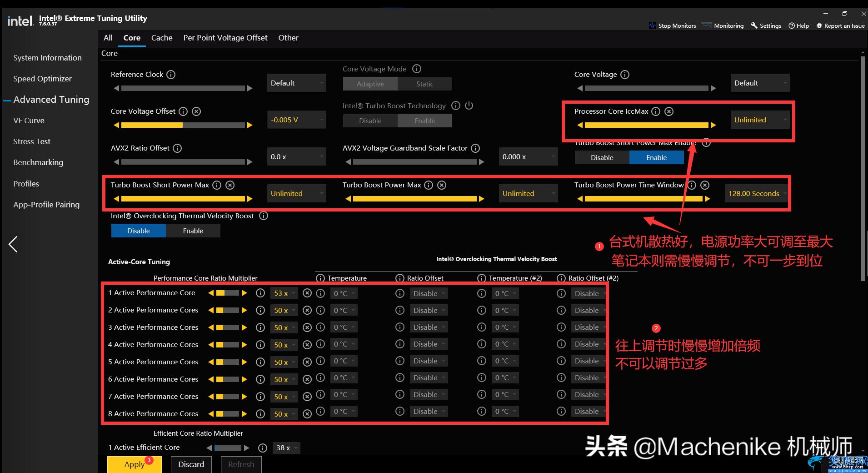Show AVX2 Voltage Guardband Scale Factor info
Viewport: 868px width, 473px height.
475,148
